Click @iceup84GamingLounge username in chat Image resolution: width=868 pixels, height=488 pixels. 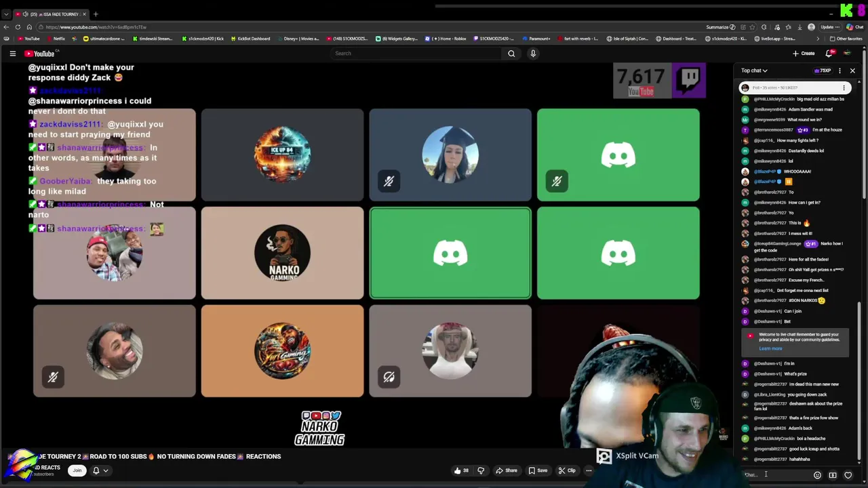point(777,243)
